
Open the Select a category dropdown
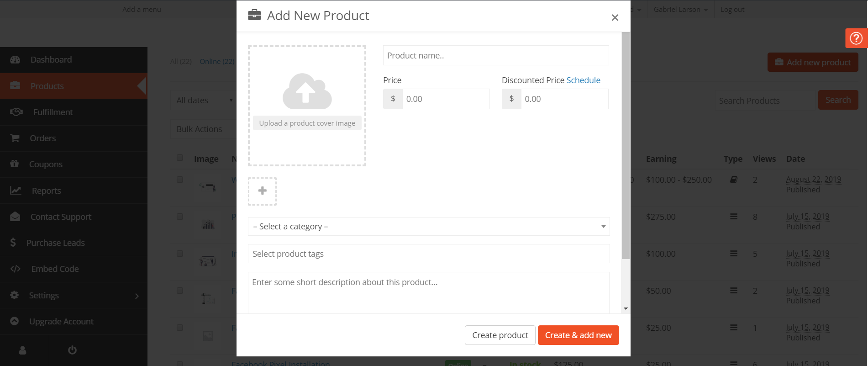428,227
